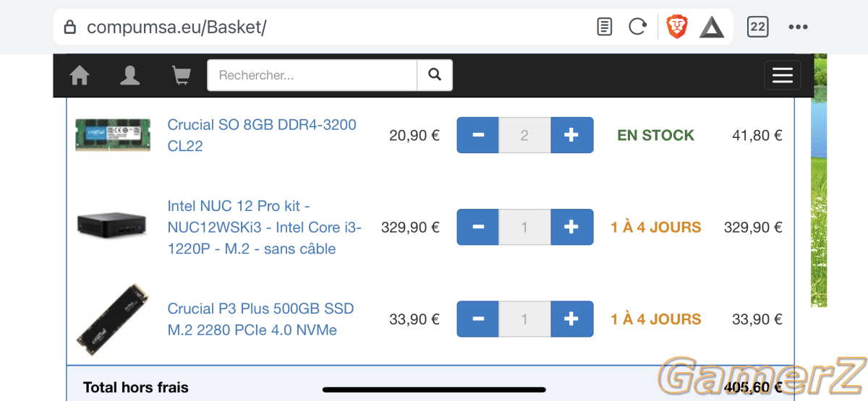Image resolution: width=868 pixels, height=401 pixels.
Task: Click the Crucial P3 Plus SSD thumbnail
Action: point(113,319)
